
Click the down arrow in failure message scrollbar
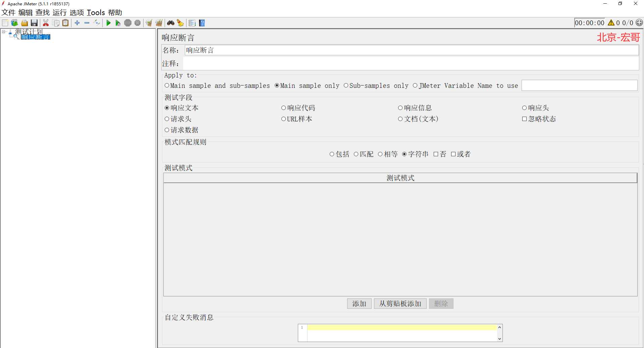pos(499,339)
